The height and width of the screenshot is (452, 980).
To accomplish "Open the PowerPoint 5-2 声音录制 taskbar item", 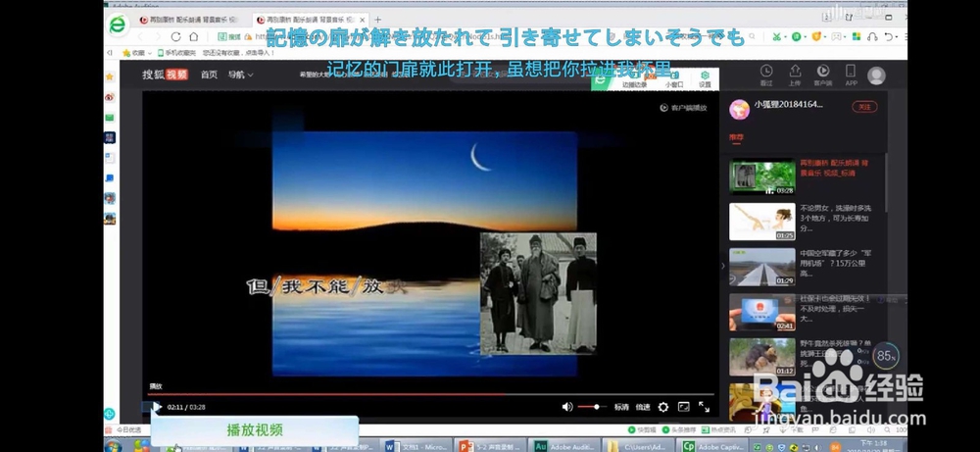I will pyautogui.click(x=489, y=446).
